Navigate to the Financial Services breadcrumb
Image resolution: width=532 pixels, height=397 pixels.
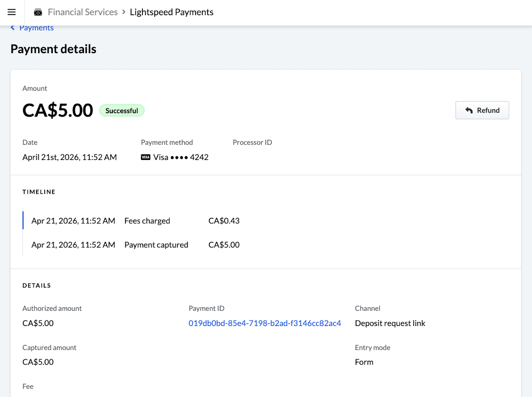(x=82, y=12)
